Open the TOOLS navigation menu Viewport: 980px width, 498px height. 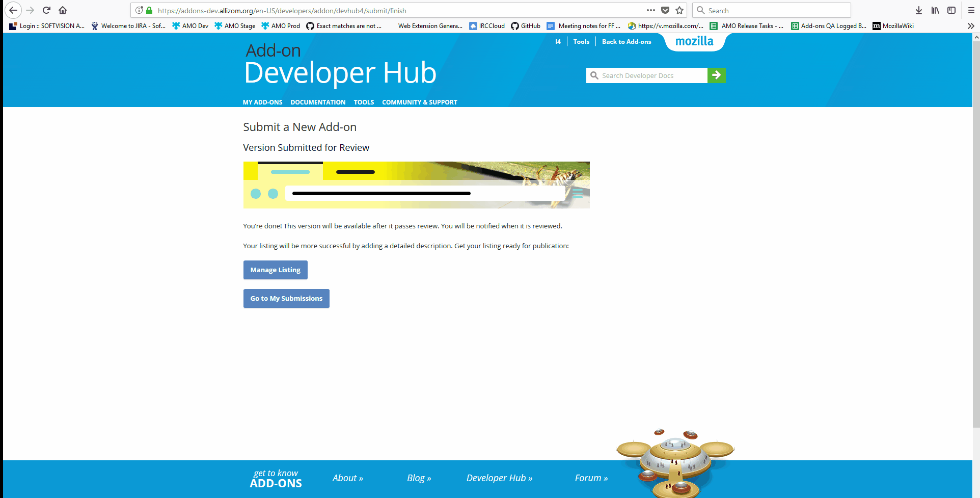pyautogui.click(x=364, y=102)
